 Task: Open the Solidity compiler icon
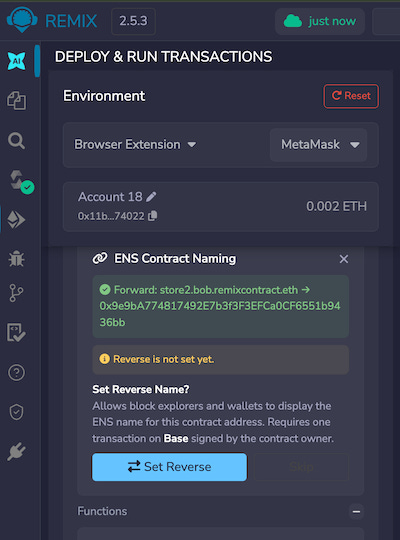tap(21, 180)
